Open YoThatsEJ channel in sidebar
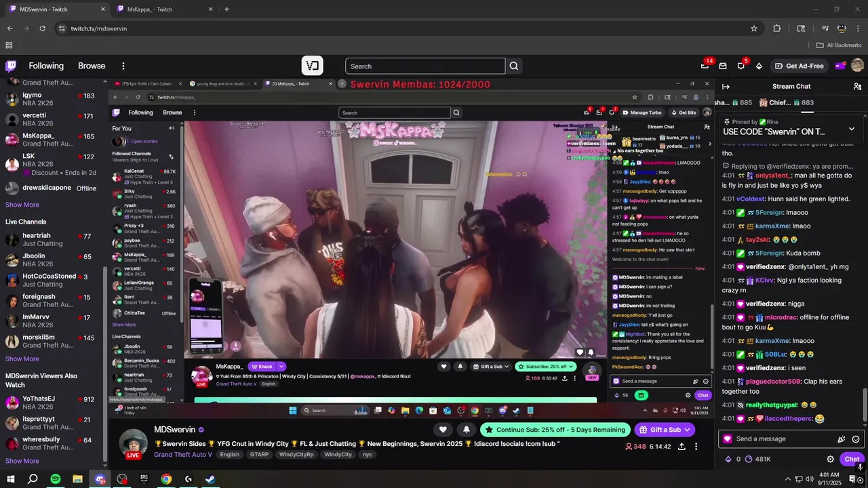 tap(52, 403)
